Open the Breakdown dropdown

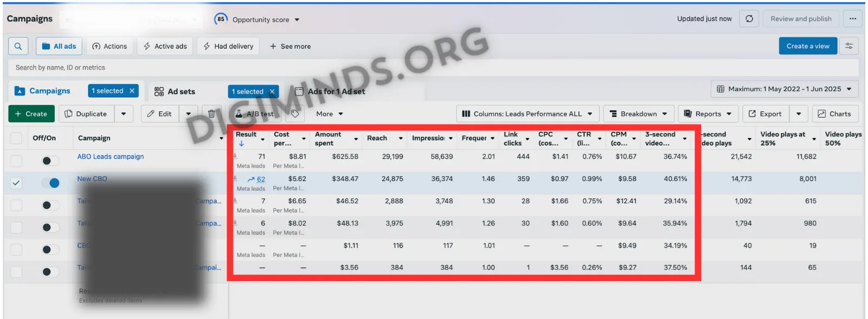(x=638, y=114)
